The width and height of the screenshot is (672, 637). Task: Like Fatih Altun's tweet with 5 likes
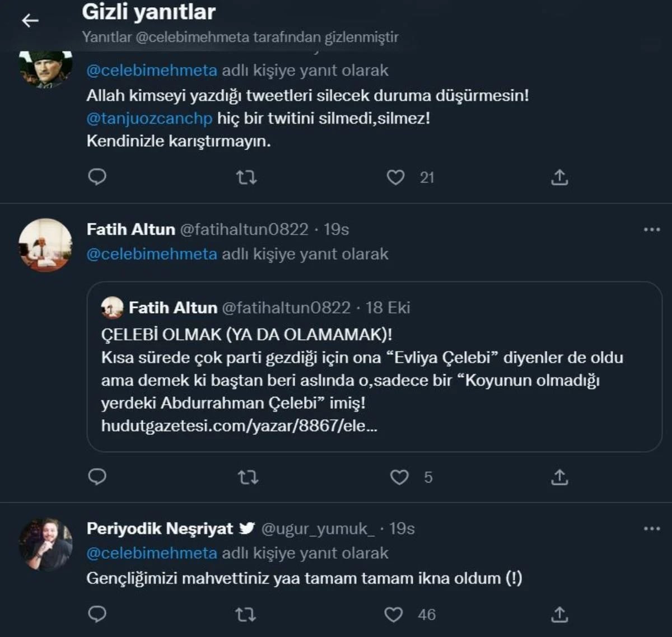click(399, 477)
